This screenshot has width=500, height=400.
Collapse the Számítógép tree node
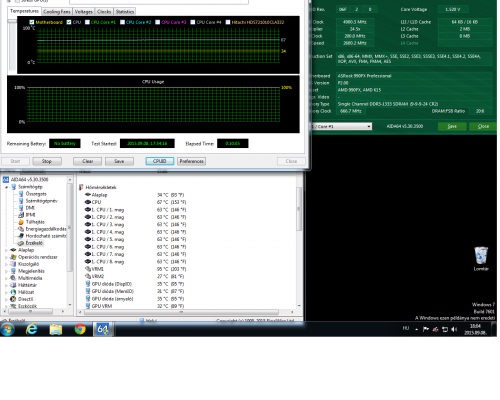(7, 187)
